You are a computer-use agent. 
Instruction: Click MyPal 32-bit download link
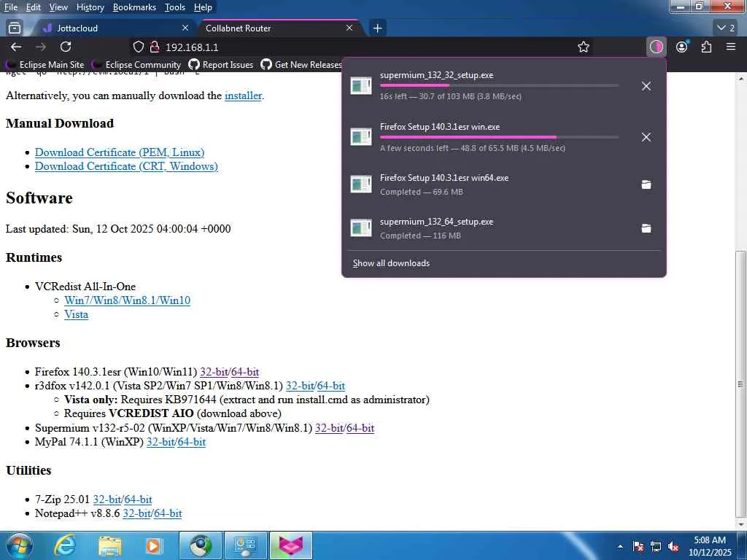[160, 442]
